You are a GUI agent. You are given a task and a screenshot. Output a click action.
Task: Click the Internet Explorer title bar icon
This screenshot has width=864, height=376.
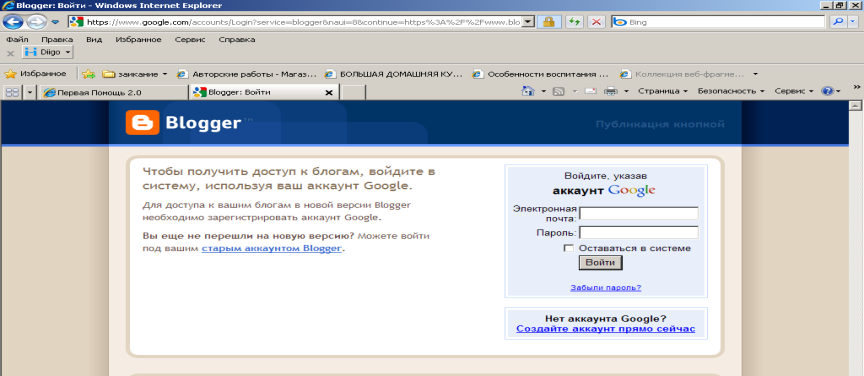coord(8,6)
